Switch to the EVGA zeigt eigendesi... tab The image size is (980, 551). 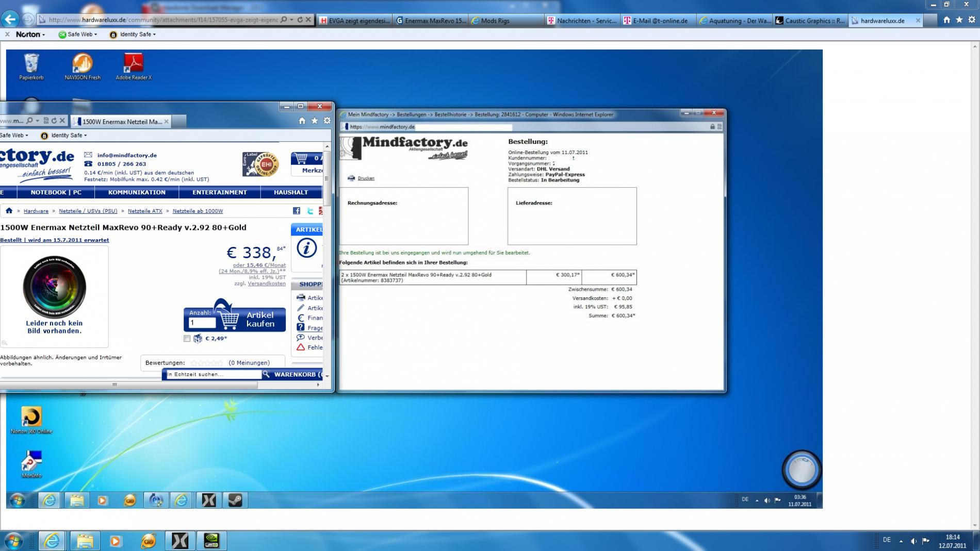(355, 21)
